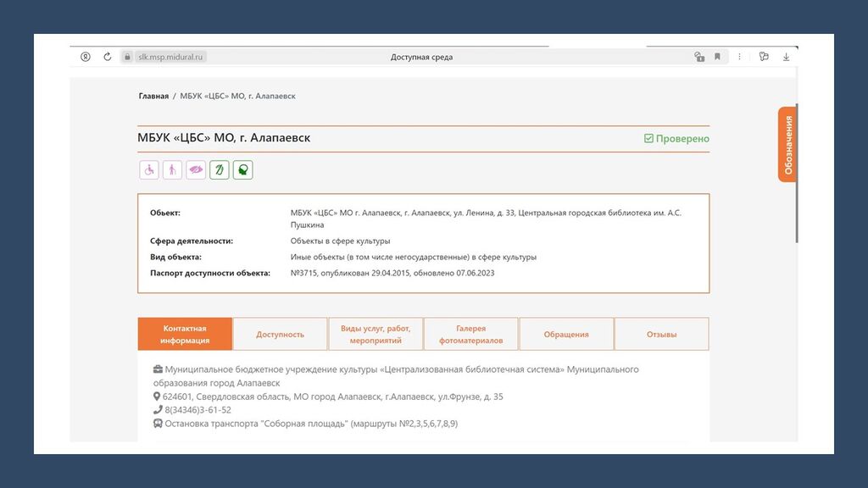The image size is (868, 488).
Task: Click the visual impairment eye icon
Action: [196, 170]
